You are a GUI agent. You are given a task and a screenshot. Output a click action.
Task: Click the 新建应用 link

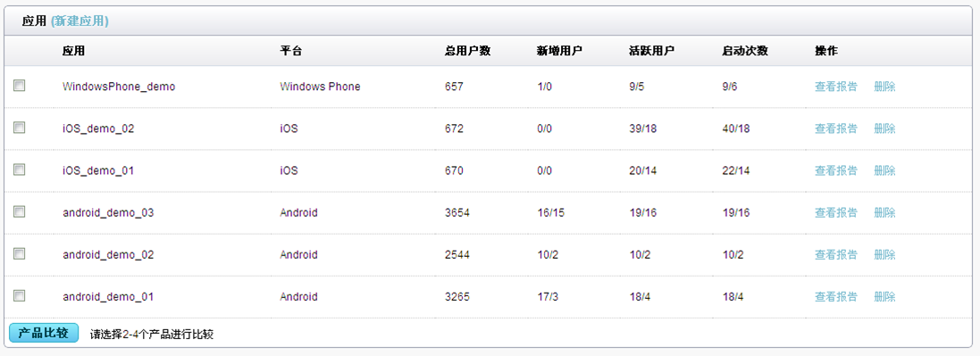point(80,21)
